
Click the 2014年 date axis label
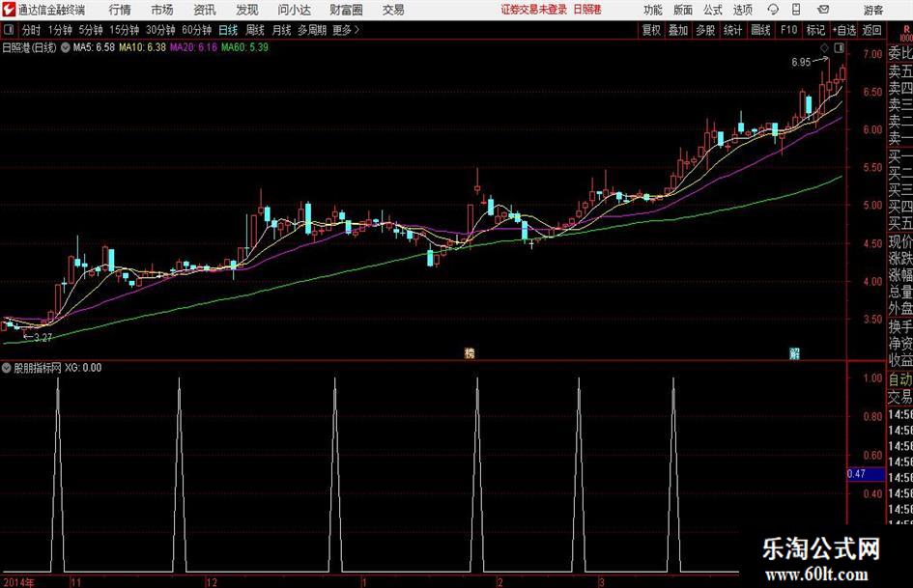[x=18, y=582]
